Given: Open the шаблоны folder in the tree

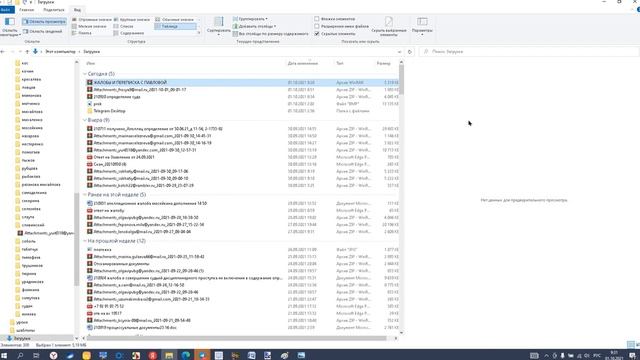Looking at the screenshot, I should coord(25,330).
